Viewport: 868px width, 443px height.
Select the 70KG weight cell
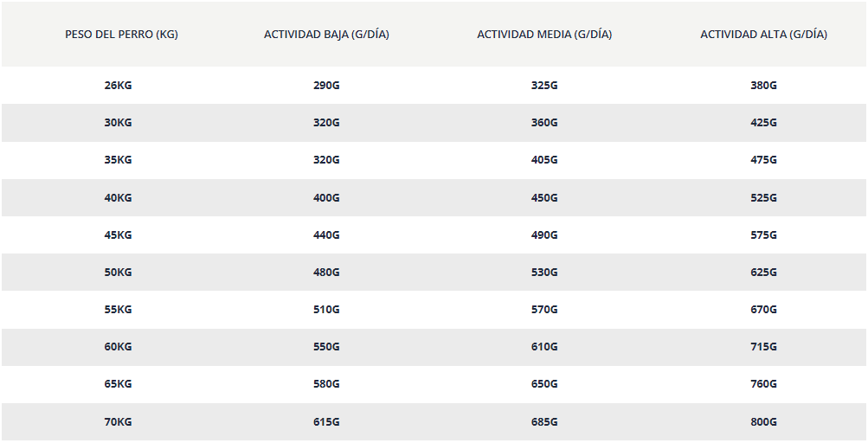[x=118, y=422]
